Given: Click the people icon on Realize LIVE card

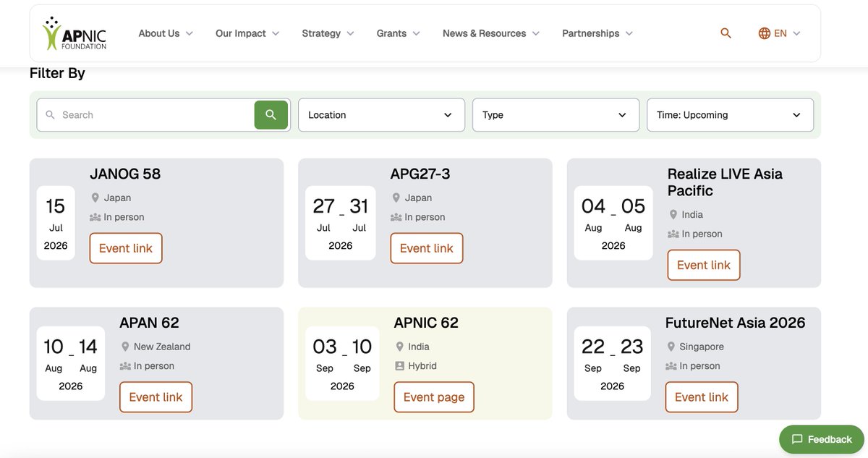Looking at the screenshot, I should point(673,234).
